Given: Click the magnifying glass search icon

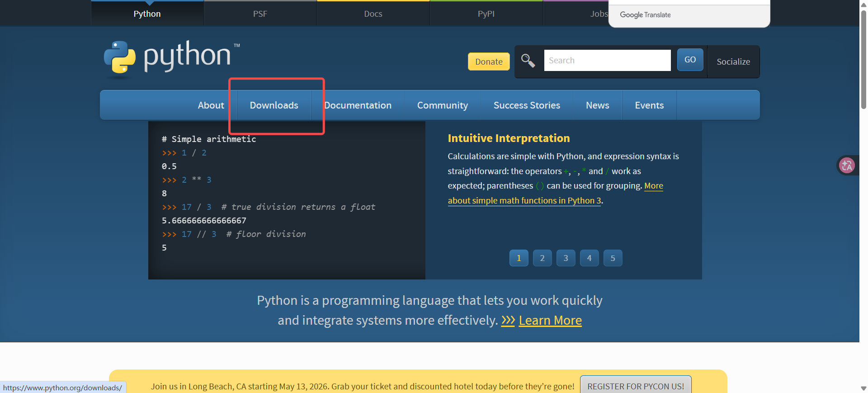Looking at the screenshot, I should click(x=528, y=60).
